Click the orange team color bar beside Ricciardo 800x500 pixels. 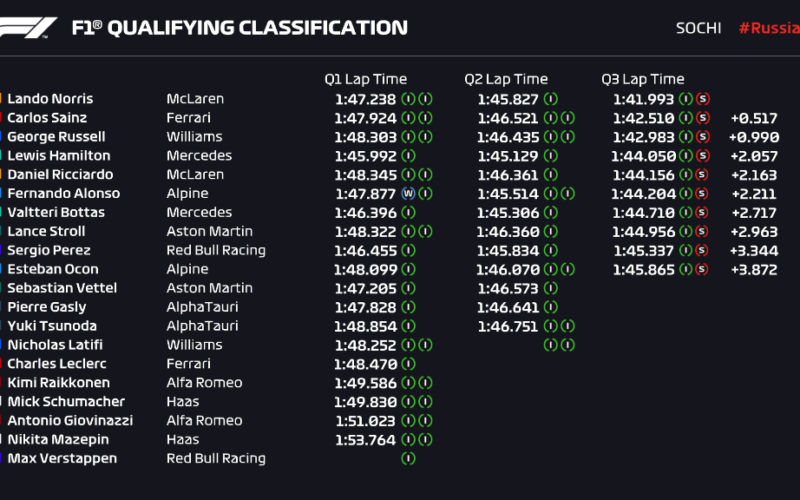point(1,174)
